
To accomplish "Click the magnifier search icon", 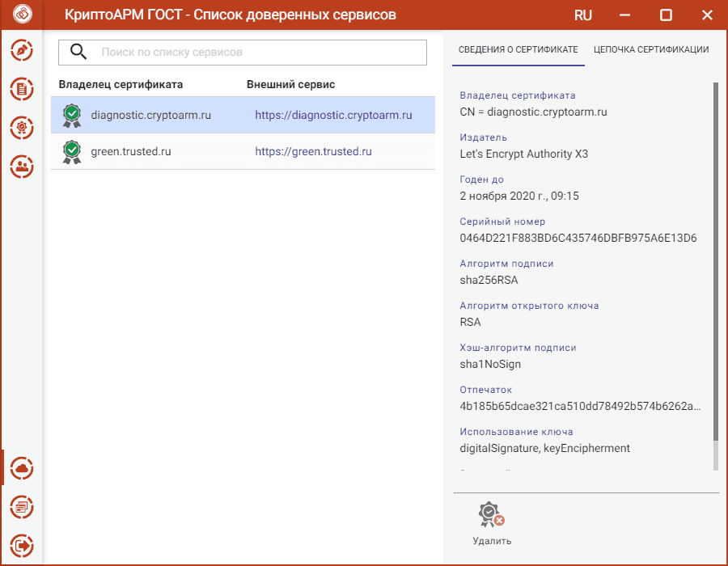I will pyautogui.click(x=78, y=52).
